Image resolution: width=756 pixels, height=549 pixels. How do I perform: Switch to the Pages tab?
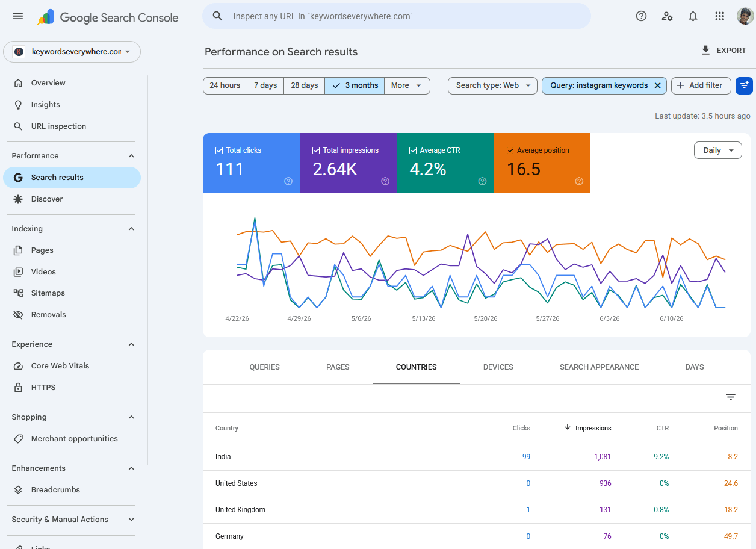338,367
